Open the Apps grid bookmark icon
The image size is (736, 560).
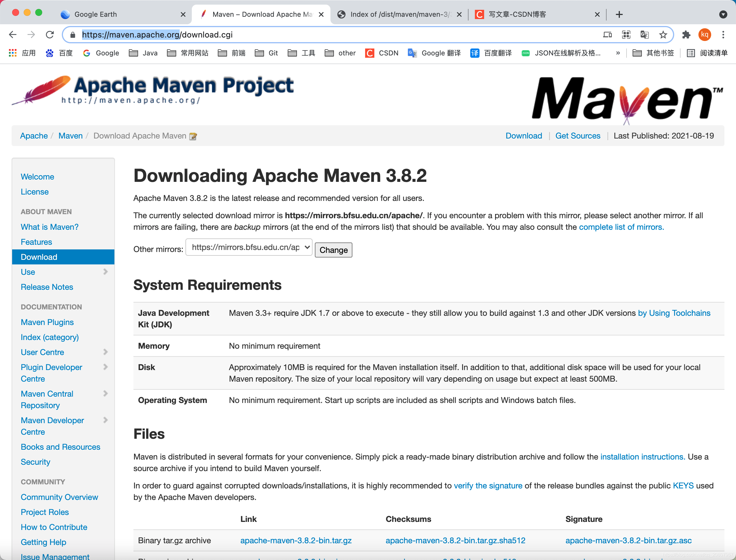tap(13, 53)
